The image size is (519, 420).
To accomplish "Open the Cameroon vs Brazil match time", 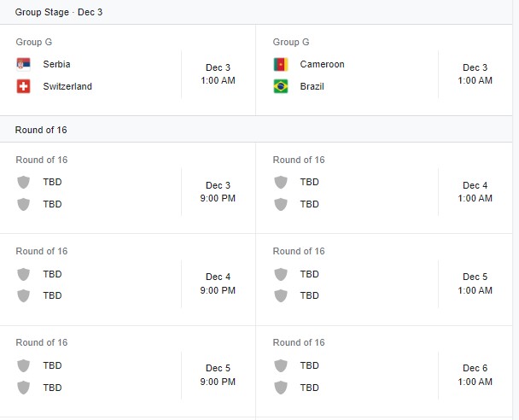I will click(x=475, y=74).
